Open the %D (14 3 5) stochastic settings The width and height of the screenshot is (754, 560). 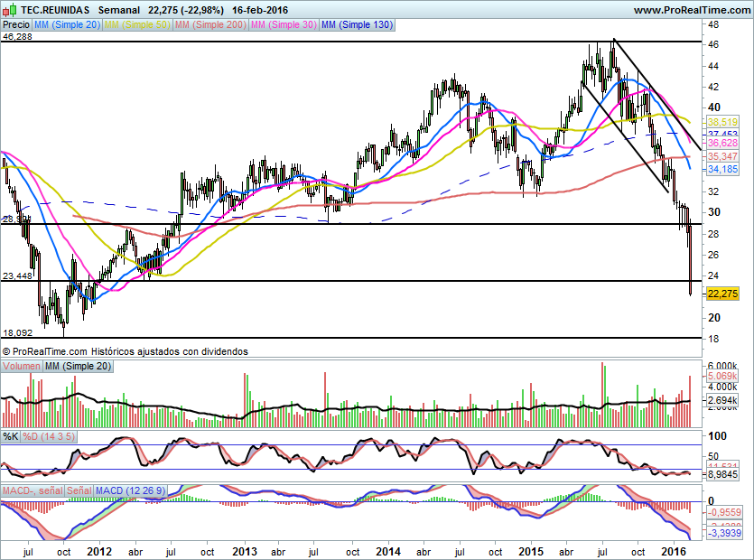pos(49,436)
